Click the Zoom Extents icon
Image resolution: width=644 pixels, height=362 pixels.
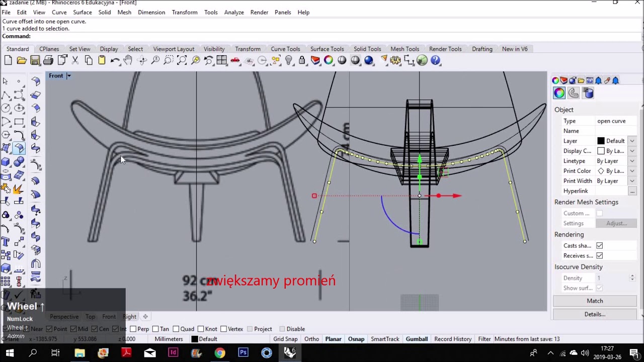[x=182, y=60]
